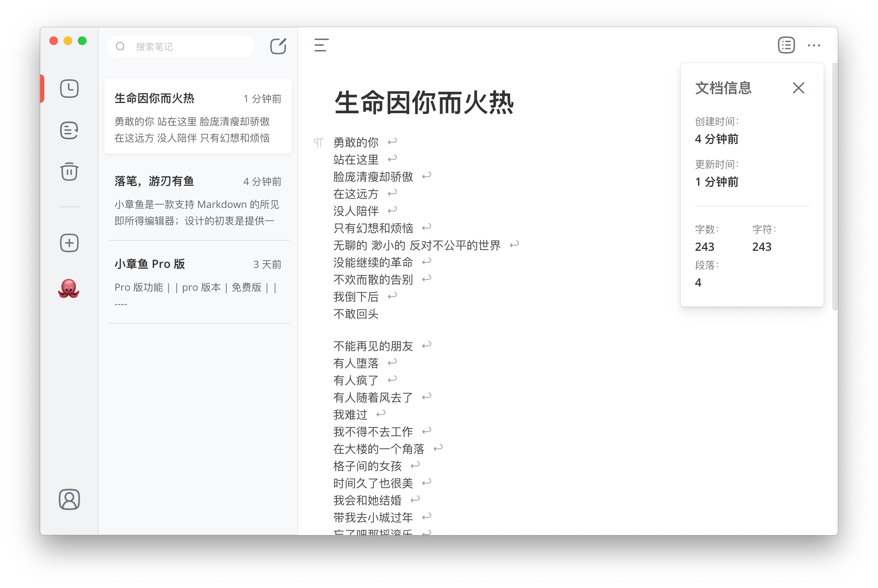Click the line 格子间的女孩
878x588 pixels.
pos(368,466)
